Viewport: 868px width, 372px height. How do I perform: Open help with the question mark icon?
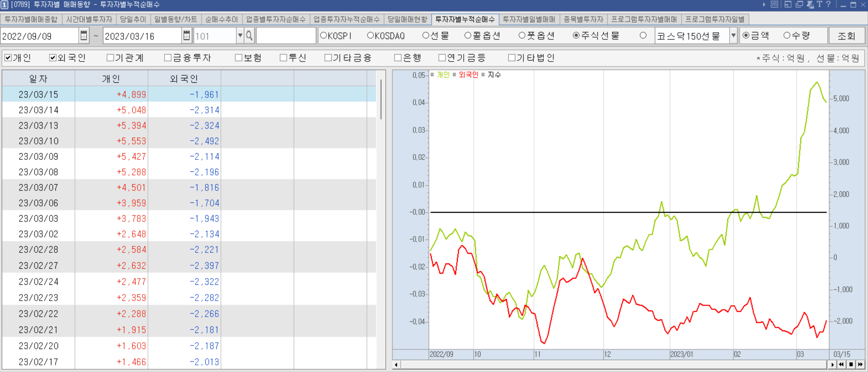coord(828,4)
